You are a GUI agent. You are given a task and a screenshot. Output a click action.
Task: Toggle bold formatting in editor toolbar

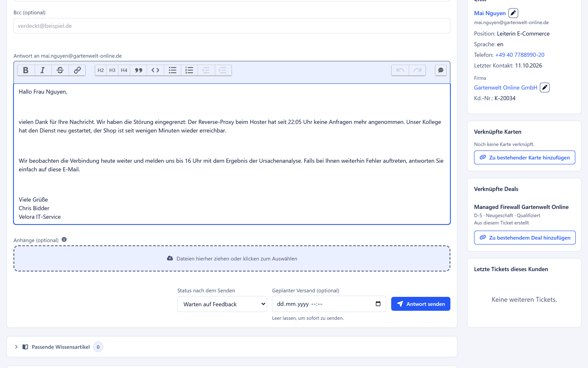coord(26,70)
